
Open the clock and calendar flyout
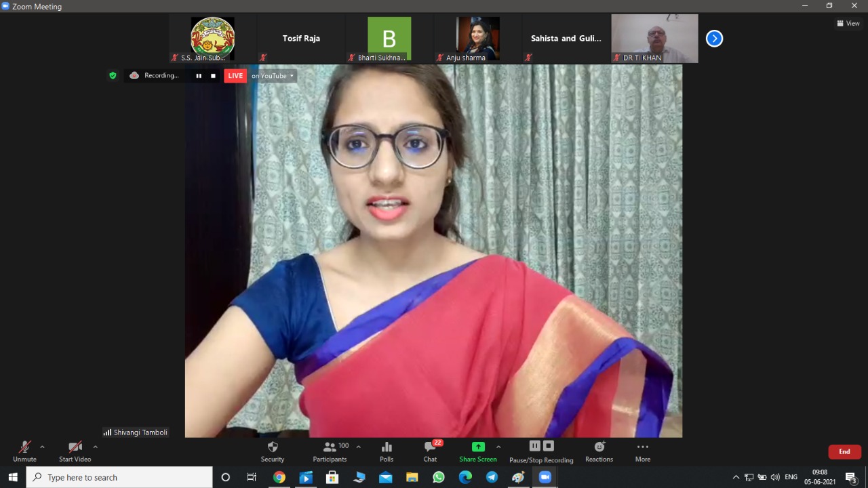pyautogui.click(x=819, y=477)
